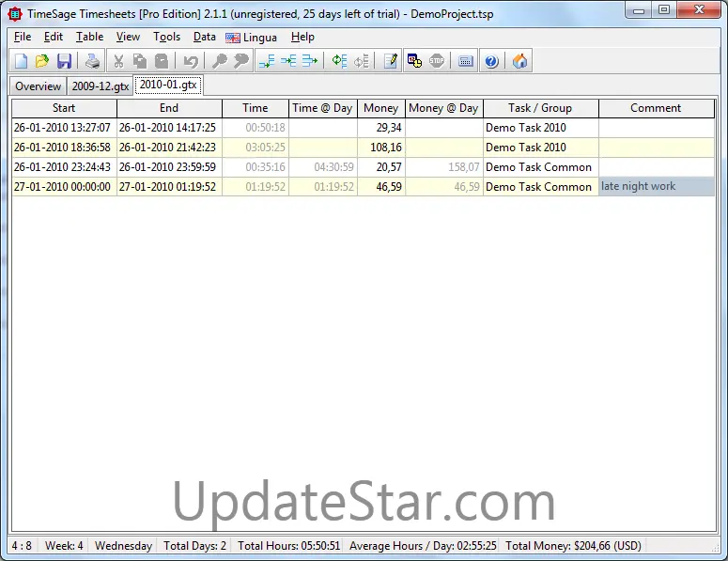This screenshot has width=728, height=561.
Task: Select Money @ Day cell 158,07
Action: (x=444, y=167)
